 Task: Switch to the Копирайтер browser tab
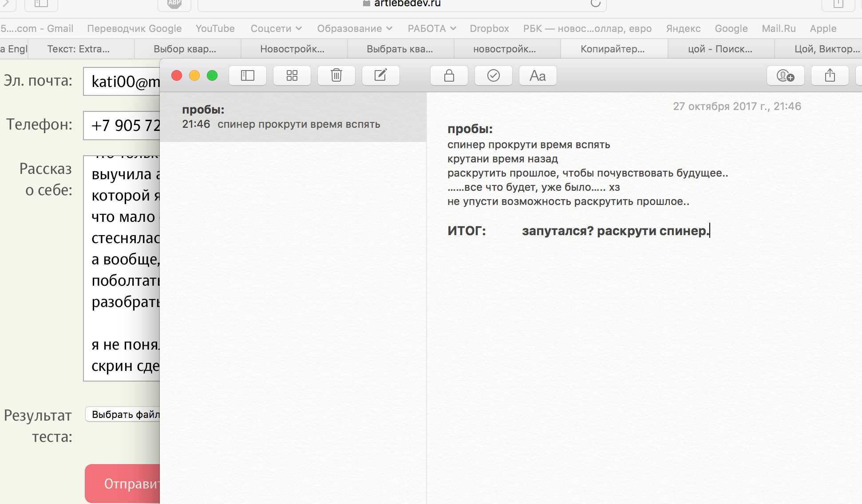[613, 49]
